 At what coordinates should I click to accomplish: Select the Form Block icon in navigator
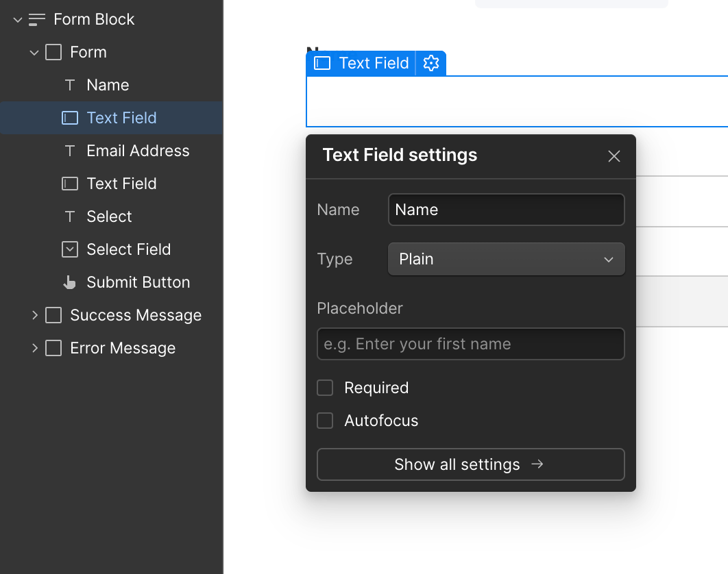(37, 19)
